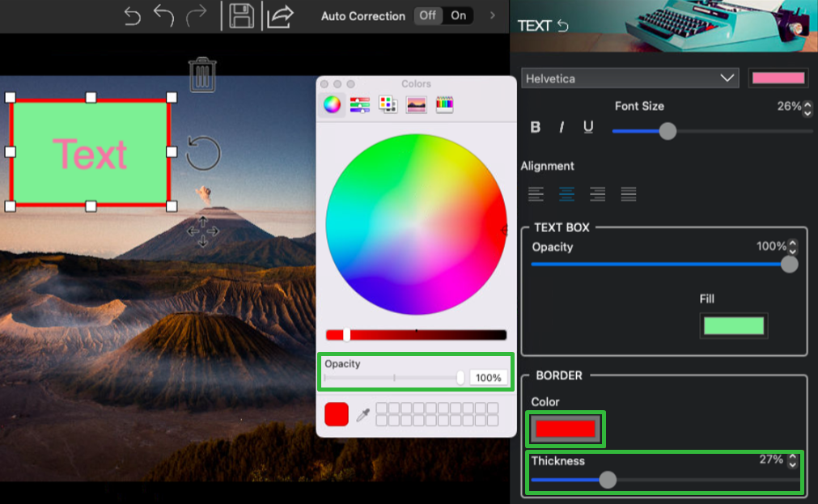Click the brightness slider under color wheel

[x=417, y=335]
